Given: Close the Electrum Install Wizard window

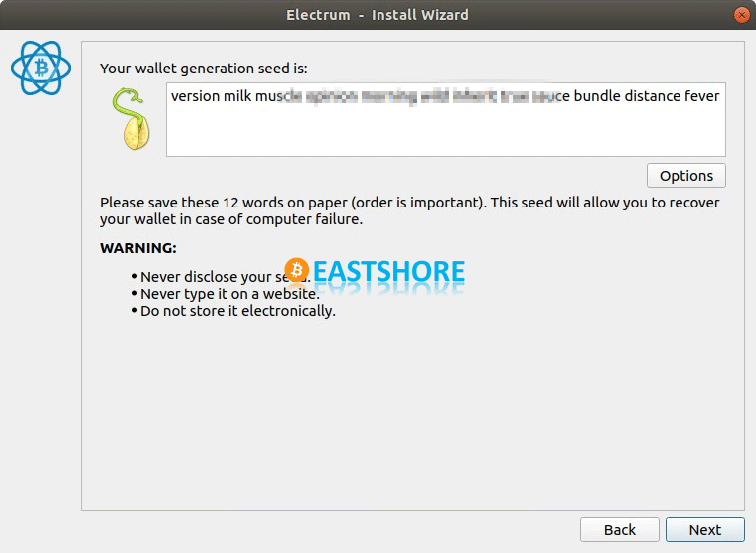Looking at the screenshot, I should pos(741,15).
